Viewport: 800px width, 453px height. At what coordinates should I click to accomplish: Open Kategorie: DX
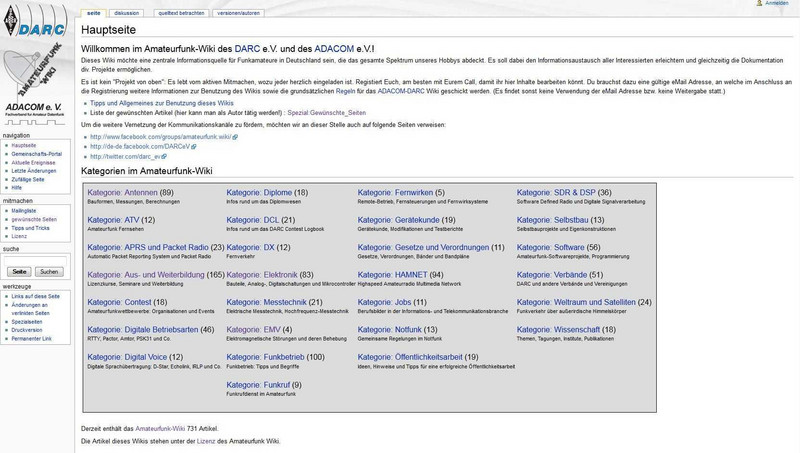click(251, 247)
